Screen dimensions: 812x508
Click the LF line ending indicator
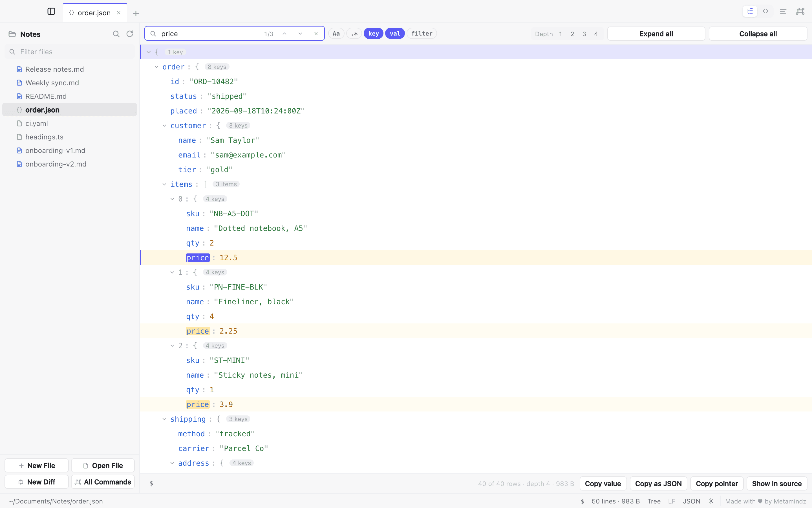[671, 501]
